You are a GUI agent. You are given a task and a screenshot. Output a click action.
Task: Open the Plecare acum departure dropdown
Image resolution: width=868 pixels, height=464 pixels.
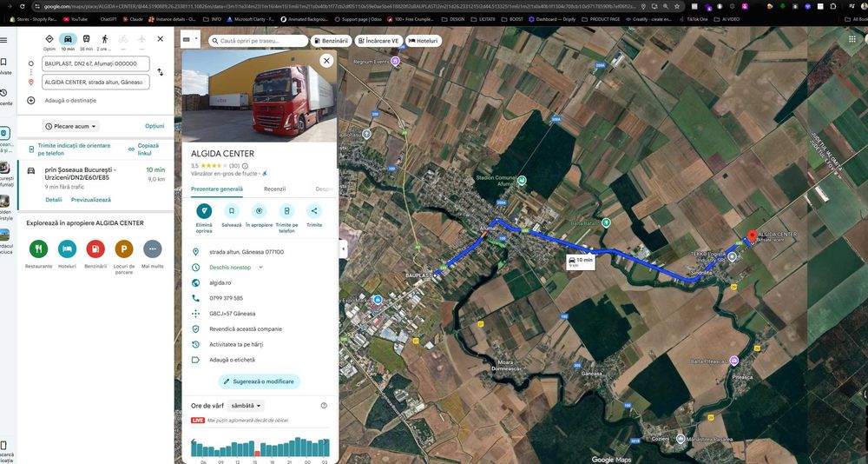click(x=71, y=126)
